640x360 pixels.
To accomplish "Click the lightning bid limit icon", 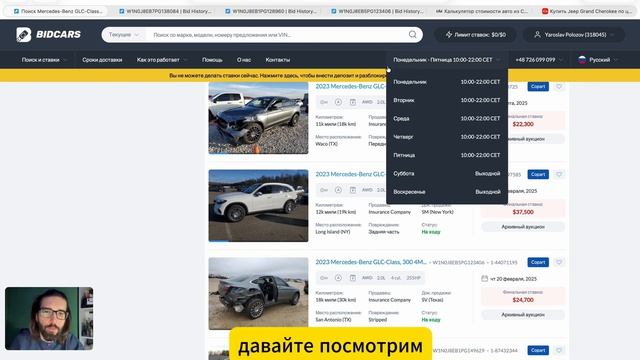I will (x=449, y=35).
